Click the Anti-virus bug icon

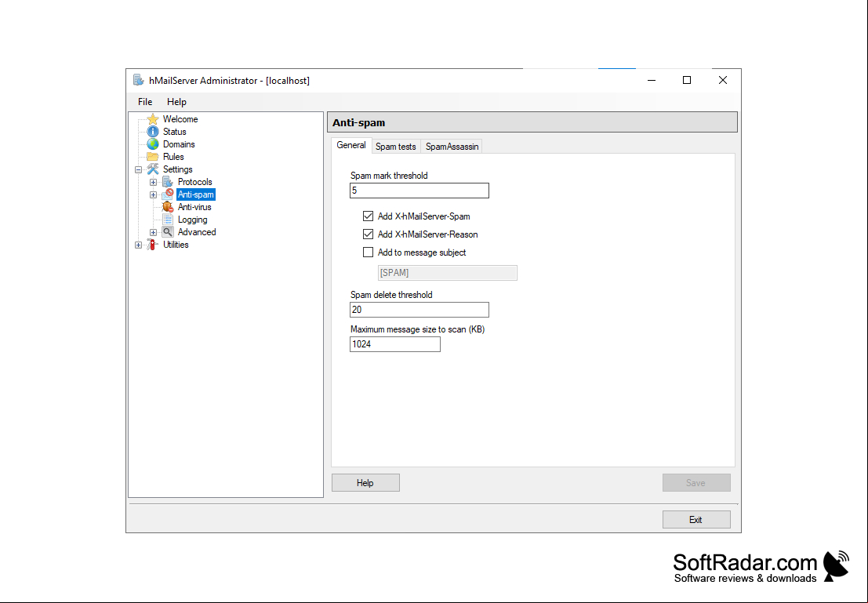point(168,207)
